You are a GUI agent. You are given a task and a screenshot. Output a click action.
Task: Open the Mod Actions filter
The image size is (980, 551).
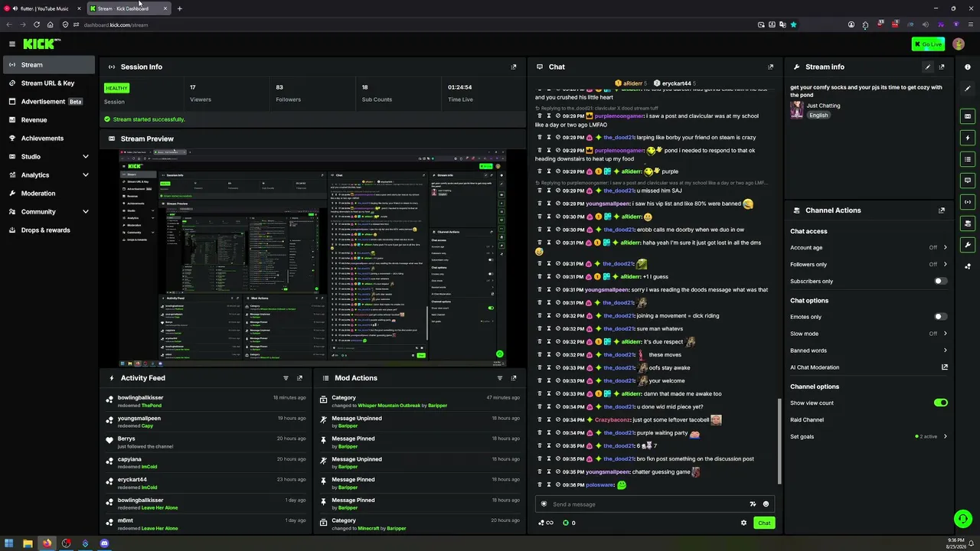coord(500,378)
